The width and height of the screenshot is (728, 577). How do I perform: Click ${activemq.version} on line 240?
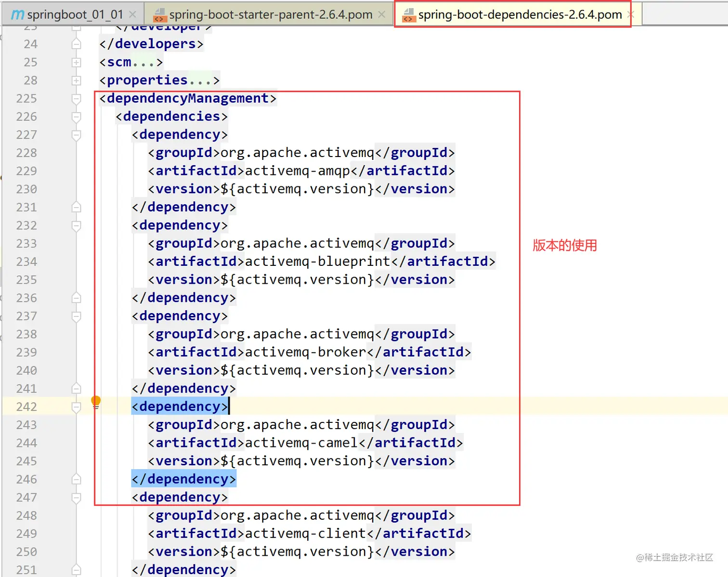click(x=298, y=370)
